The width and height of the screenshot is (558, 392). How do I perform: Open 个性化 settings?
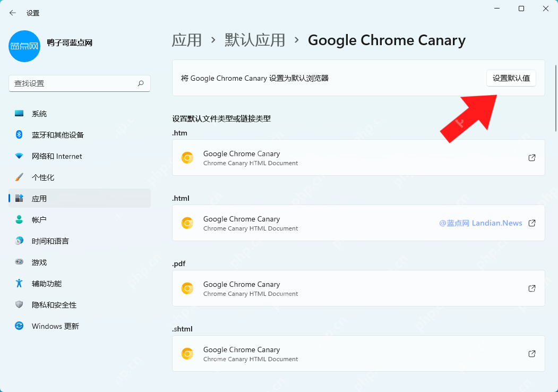pyautogui.click(x=79, y=177)
